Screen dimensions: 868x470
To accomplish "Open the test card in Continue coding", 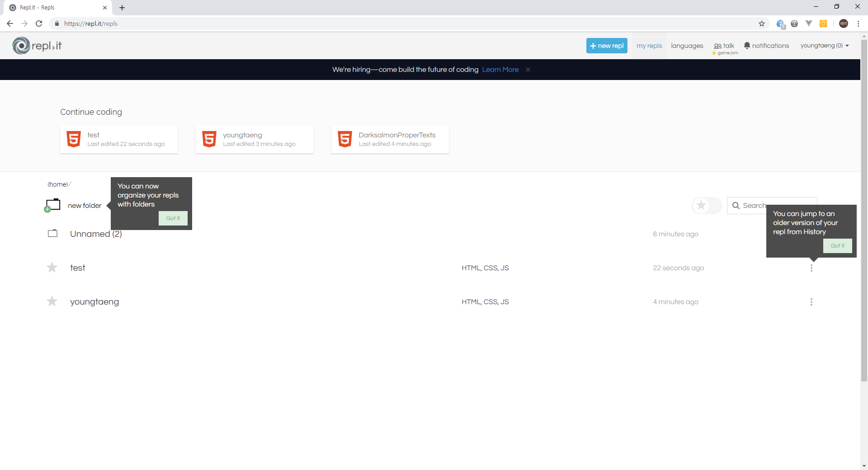I will (119, 139).
